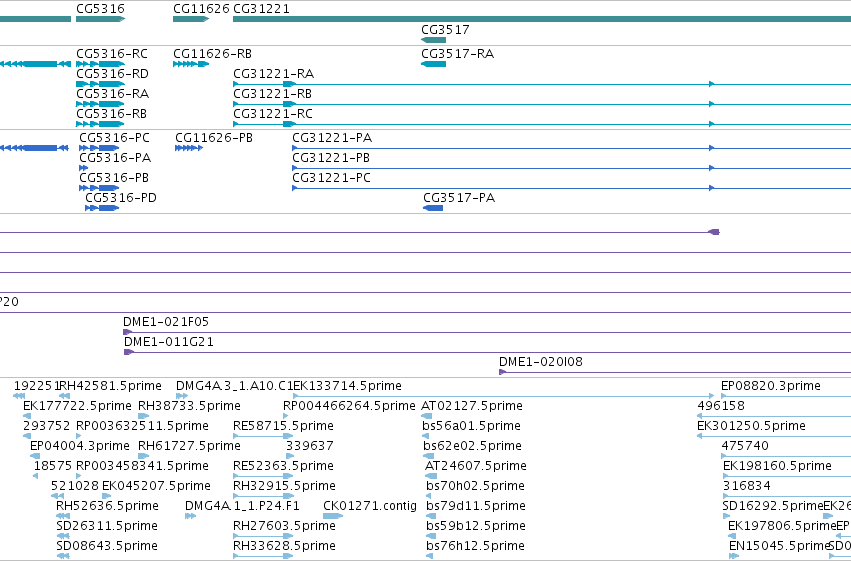Click the CG5316-PB protein label
The image size is (851, 561).
click(114, 178)
